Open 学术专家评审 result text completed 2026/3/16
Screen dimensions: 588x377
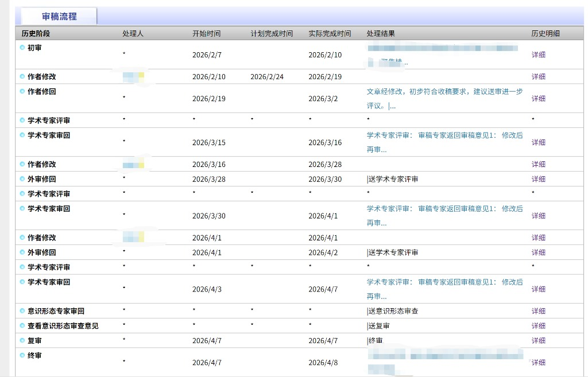[444, 136]
